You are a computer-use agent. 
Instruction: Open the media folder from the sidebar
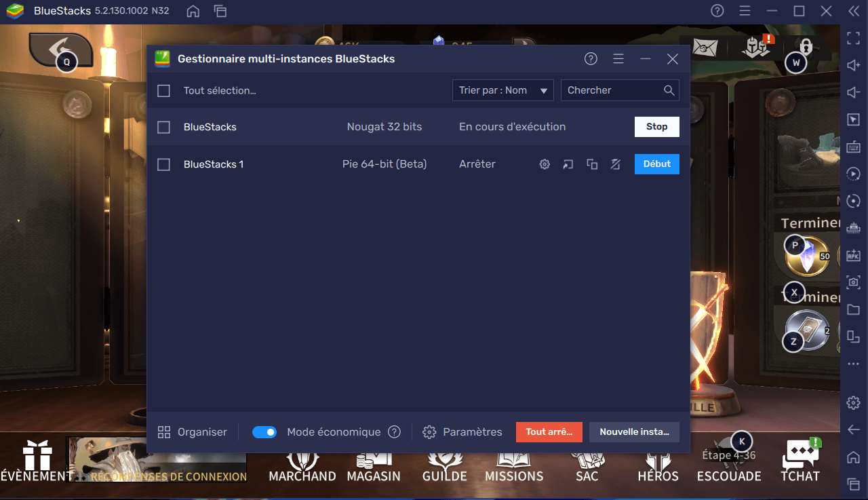pos(853,309)
